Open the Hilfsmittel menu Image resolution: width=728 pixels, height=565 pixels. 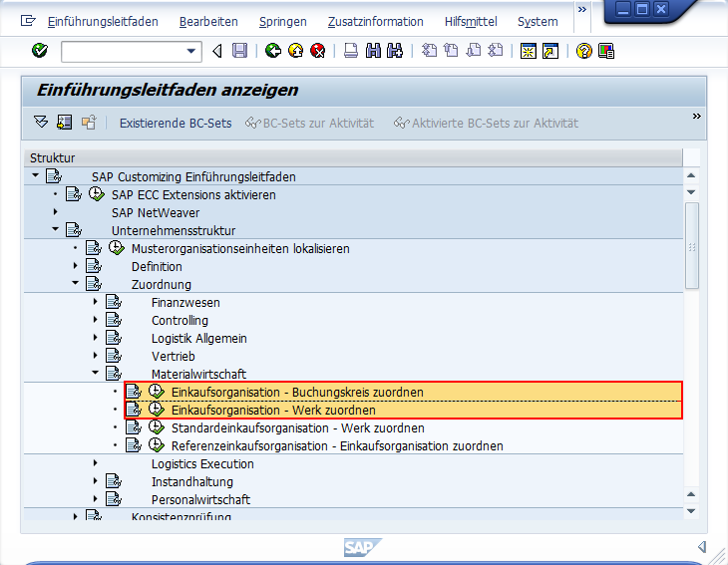coord(471,22)
